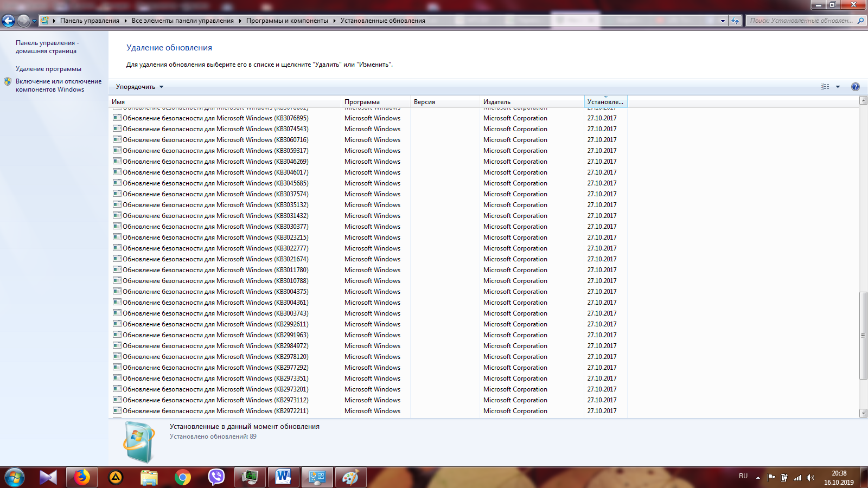
Task: Click the Back navigation arrow button
Action: (8, 21)
